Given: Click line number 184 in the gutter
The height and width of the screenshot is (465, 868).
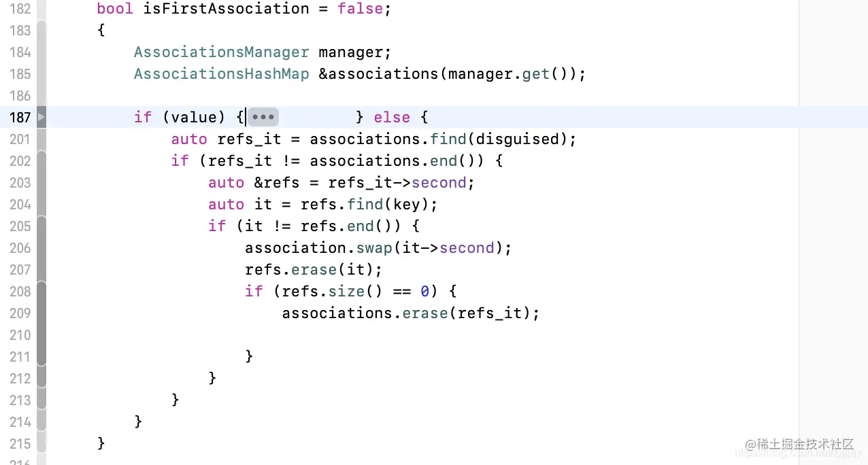Looking at the screenshot, I should click(20, 52).
